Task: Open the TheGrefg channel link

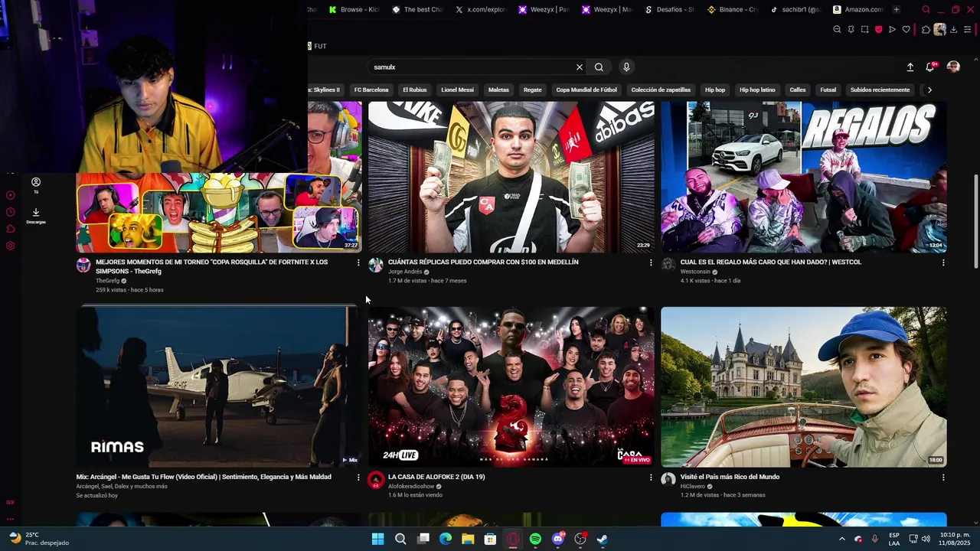Action: (107, 281)
